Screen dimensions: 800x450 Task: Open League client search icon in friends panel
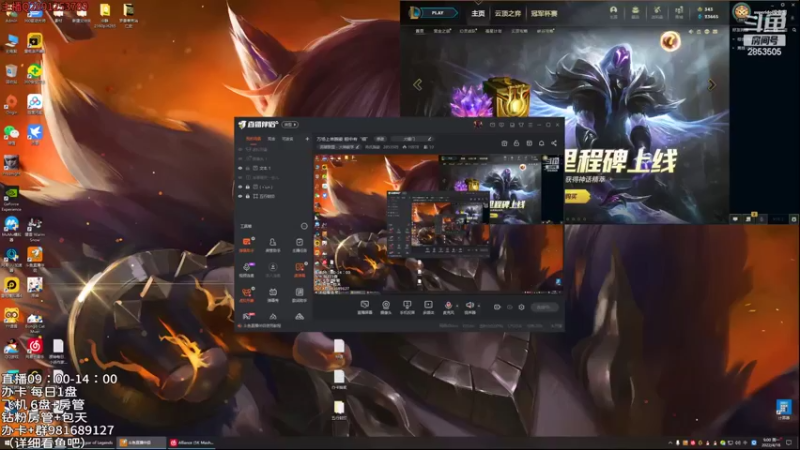(794, 30)
